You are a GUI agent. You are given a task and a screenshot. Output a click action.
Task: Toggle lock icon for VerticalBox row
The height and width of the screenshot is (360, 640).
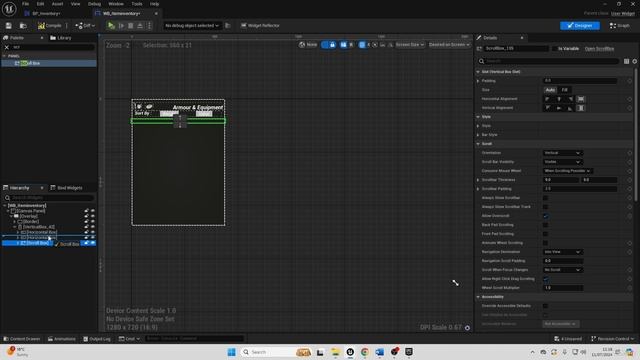(x=87, y=227)
